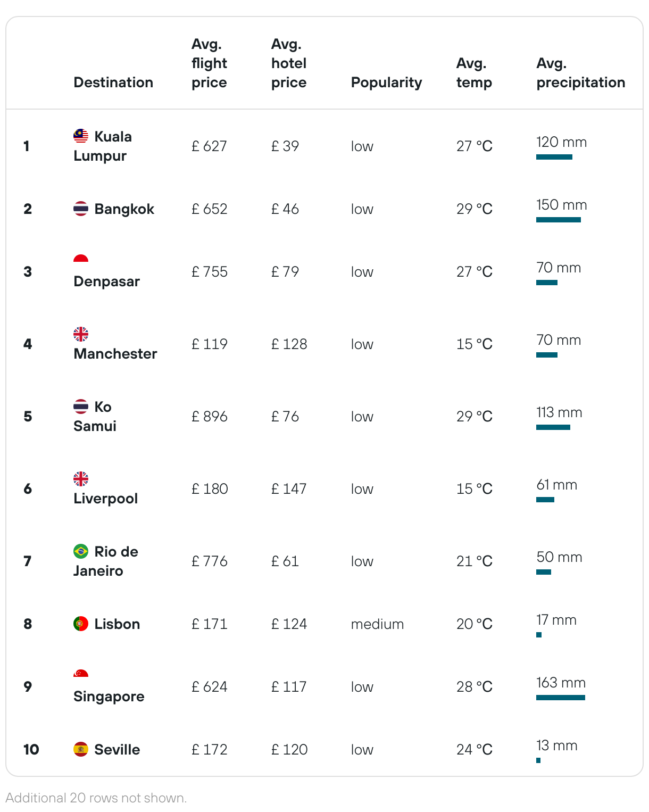Click the Malaysia flag icon beside Kuala Lumpur
The image size is (649, 812).
(x=81, y=136)
